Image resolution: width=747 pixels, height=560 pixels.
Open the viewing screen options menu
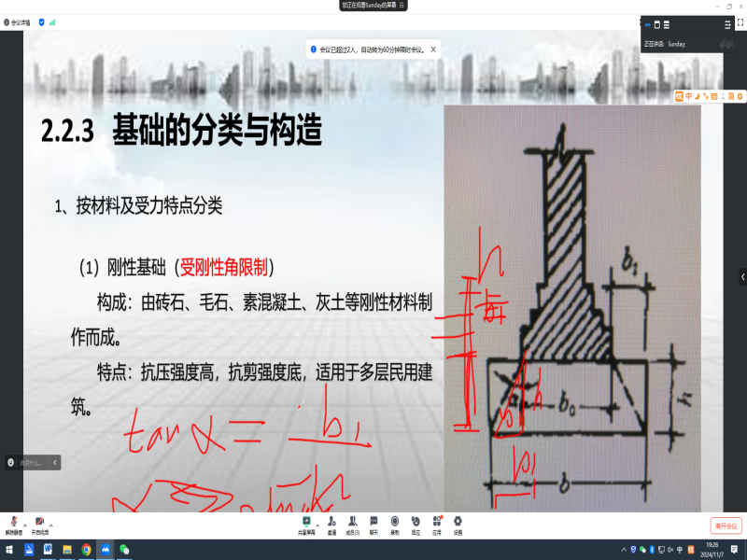[x=402, y=5]
